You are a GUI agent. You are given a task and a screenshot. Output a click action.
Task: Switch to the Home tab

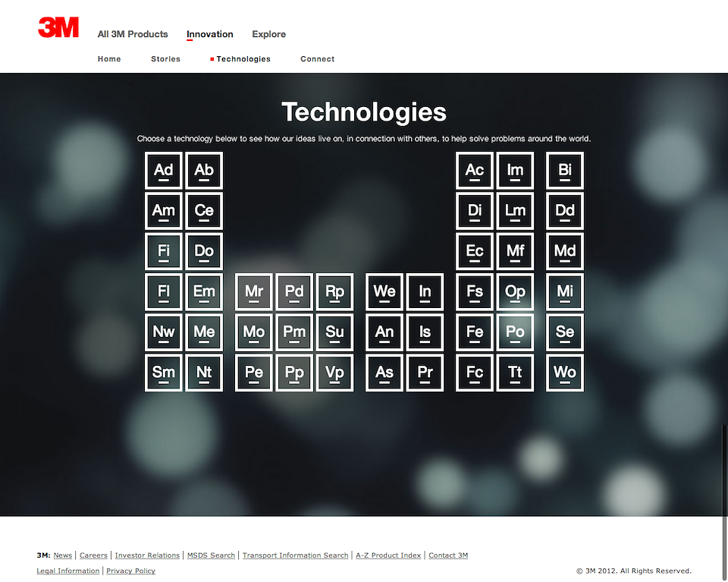pyautogui.click(x=109, y=59)
